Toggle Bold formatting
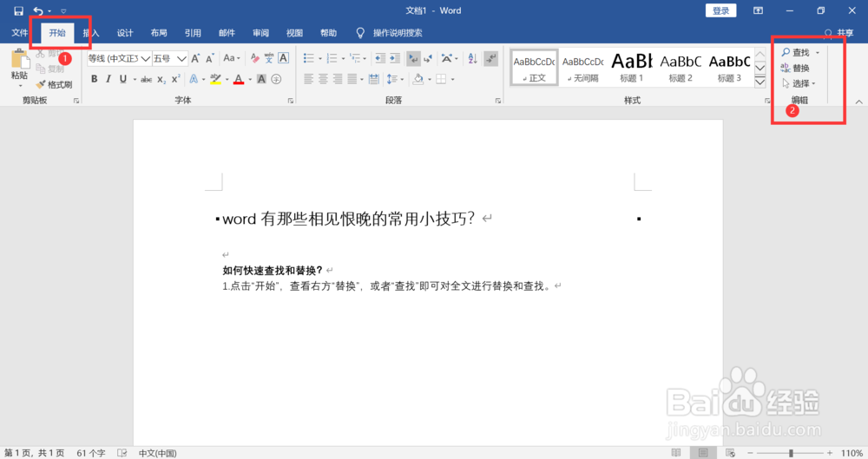Screen dimensions: 868x459 coord(94,79)
